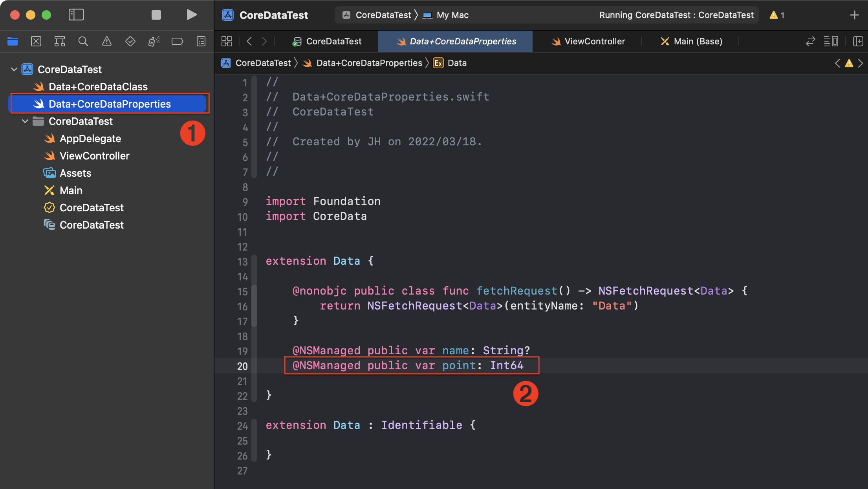Show the Issue navigator warning icon

click(x=106, y=41)
